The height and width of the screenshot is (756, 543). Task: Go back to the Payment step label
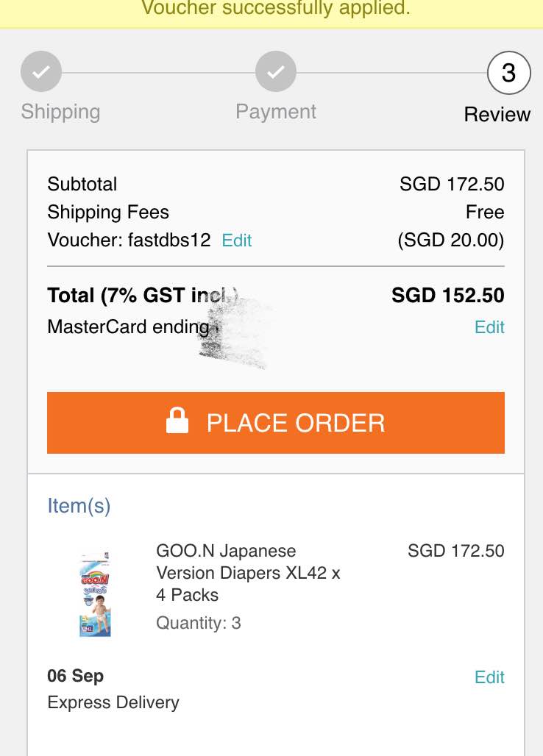(276, 112)
